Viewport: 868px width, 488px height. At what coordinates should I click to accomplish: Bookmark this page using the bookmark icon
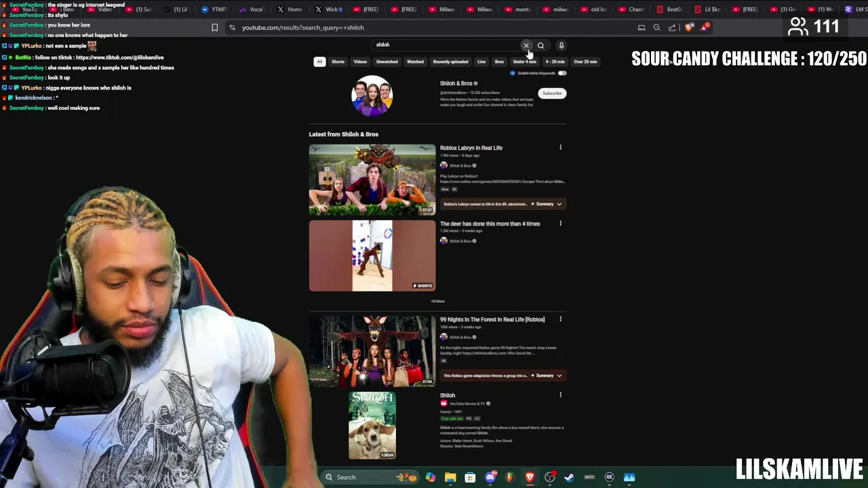pos(215,28)
